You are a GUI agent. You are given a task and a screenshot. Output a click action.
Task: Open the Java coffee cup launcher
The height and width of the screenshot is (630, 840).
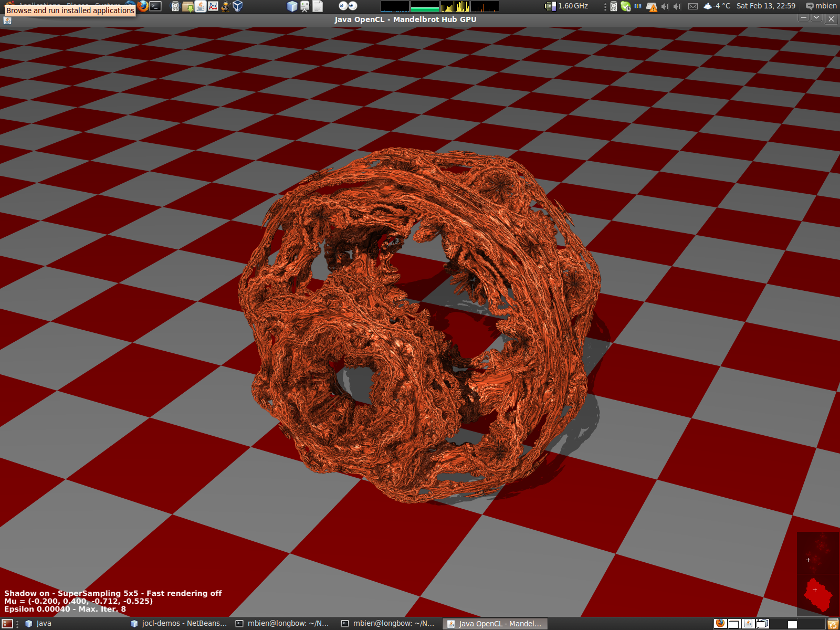click(200, 6)
